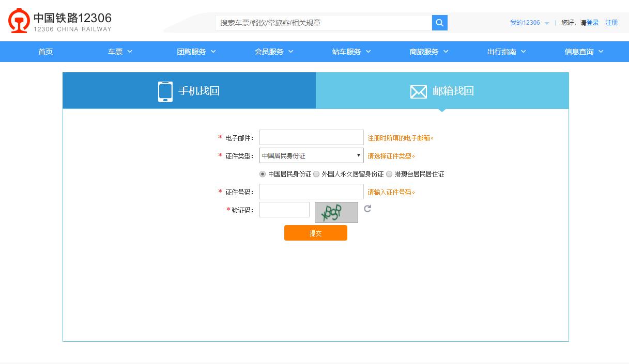The width and height of the screenshot is (629, 364).
Task: Select the 港澳台居民居住证 radio button
Action: point(389,174)
